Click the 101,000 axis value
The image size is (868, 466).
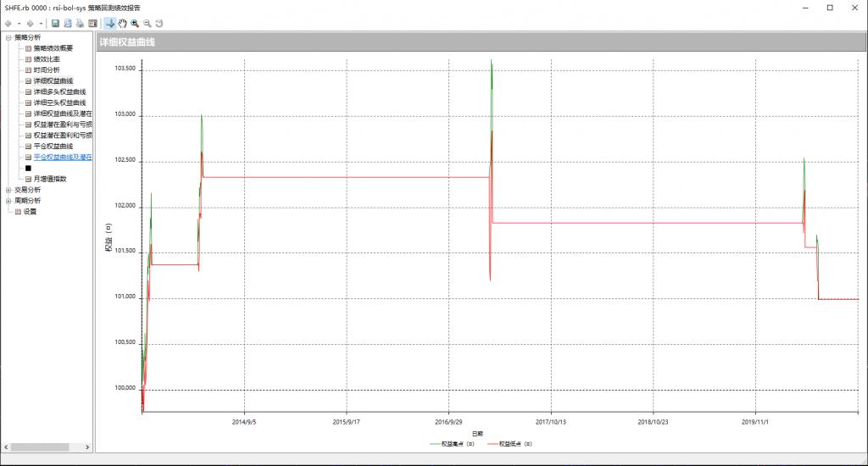[125, 297]
